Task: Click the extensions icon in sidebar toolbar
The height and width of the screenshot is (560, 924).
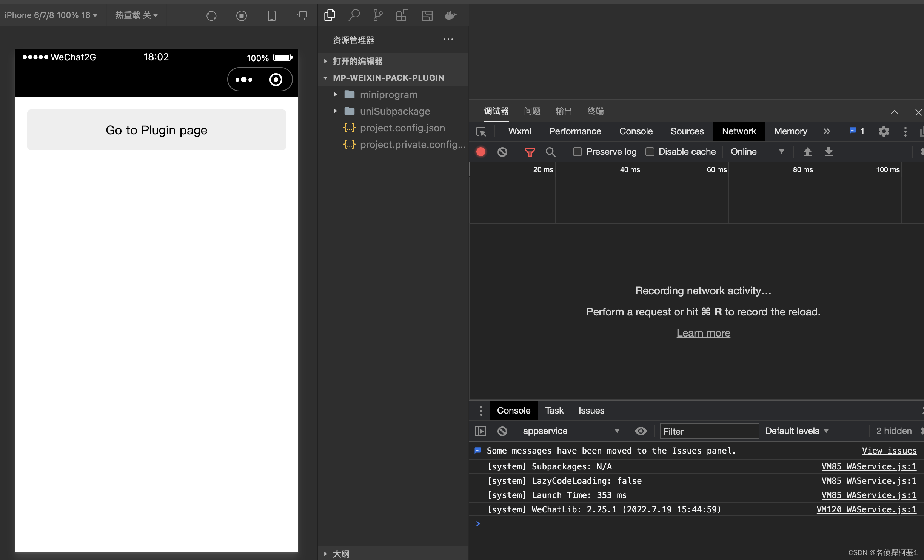Action: (402, 15)
